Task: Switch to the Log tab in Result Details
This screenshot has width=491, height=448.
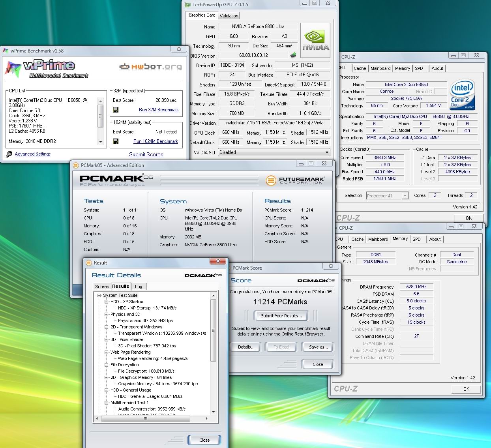Action: pos(139,287)
